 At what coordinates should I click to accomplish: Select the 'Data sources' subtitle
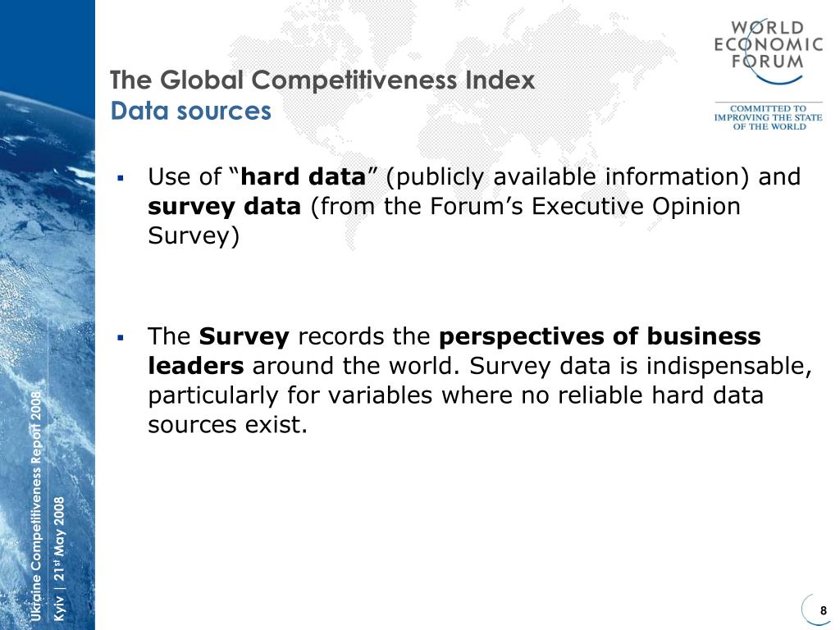click(x=190, y=111)
